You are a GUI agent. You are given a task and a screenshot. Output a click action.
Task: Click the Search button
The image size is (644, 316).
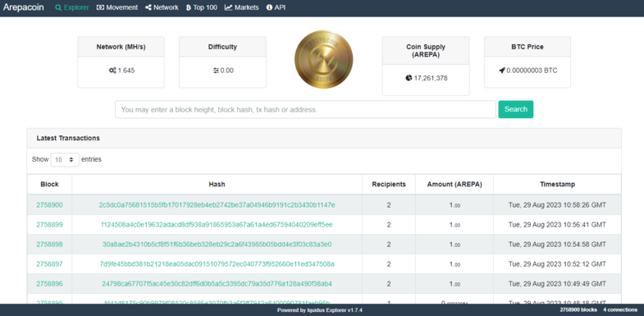[x=516, y=109]
